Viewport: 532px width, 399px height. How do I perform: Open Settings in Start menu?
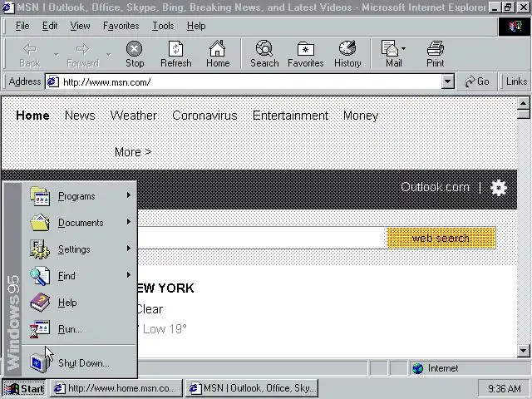tap(80, 249)
